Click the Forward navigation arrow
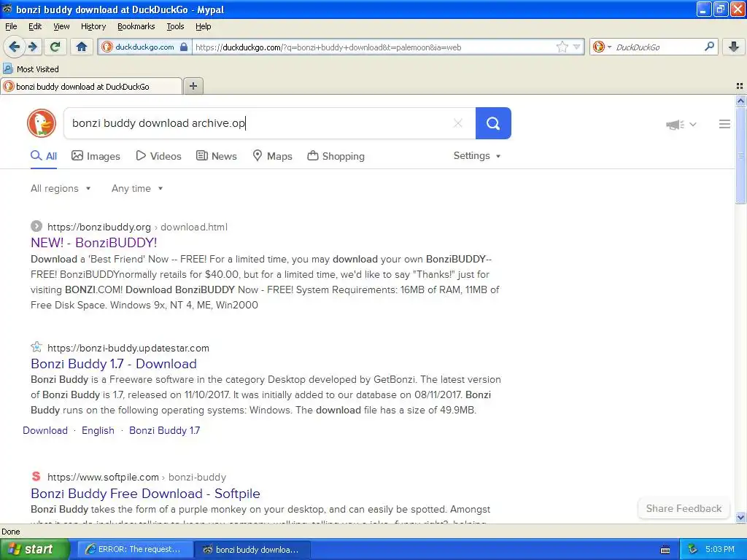 (33, 47)
